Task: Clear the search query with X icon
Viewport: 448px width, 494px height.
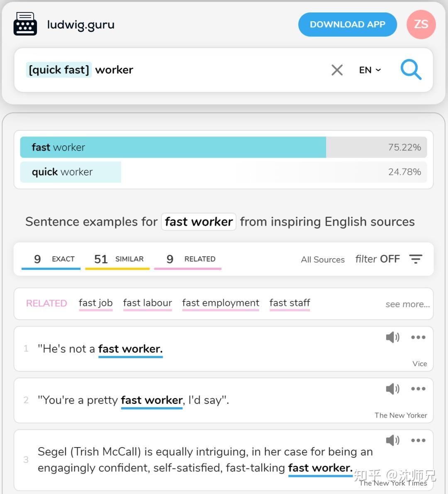Action: 337,70
